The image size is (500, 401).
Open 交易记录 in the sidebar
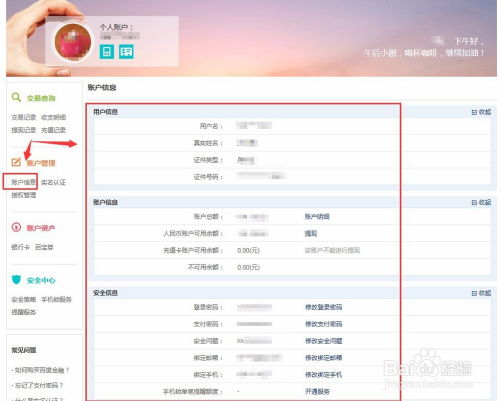click(x=24, y=117)
